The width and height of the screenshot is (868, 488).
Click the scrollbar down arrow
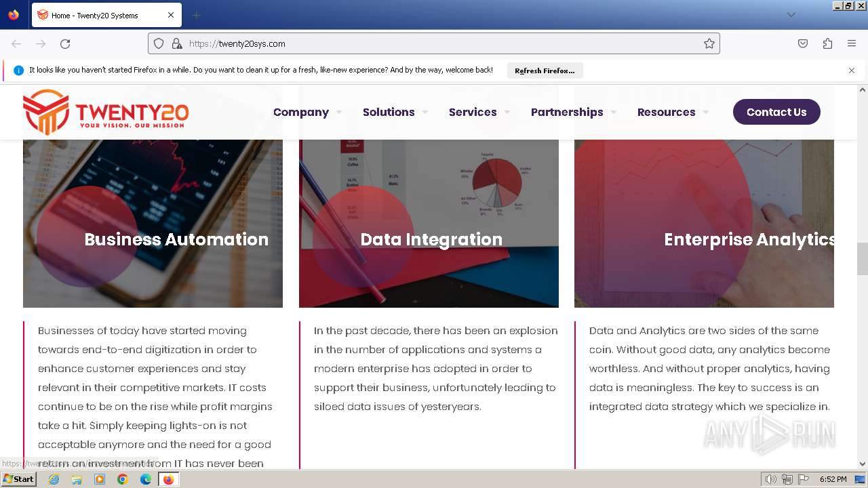(x=863, y=464)
